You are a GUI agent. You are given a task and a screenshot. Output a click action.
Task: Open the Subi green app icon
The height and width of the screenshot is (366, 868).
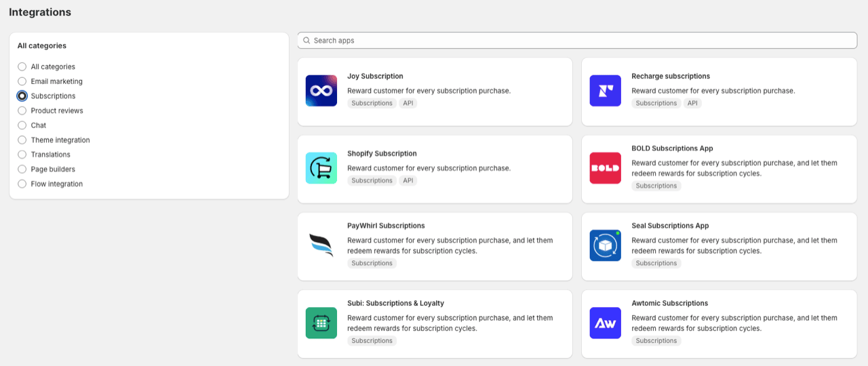coord(321,323)
